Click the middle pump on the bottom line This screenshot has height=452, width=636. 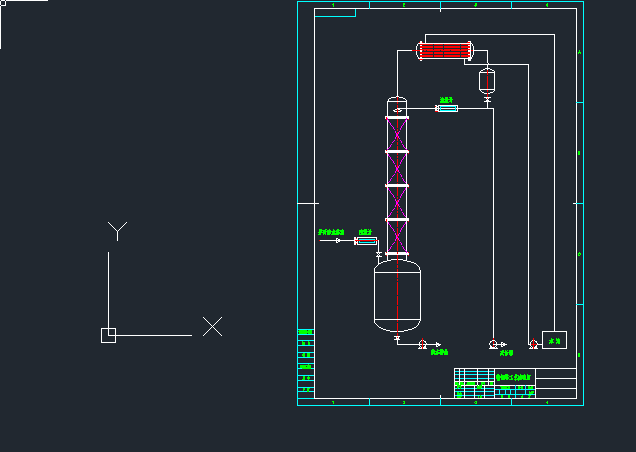click(x=494, y=344)
